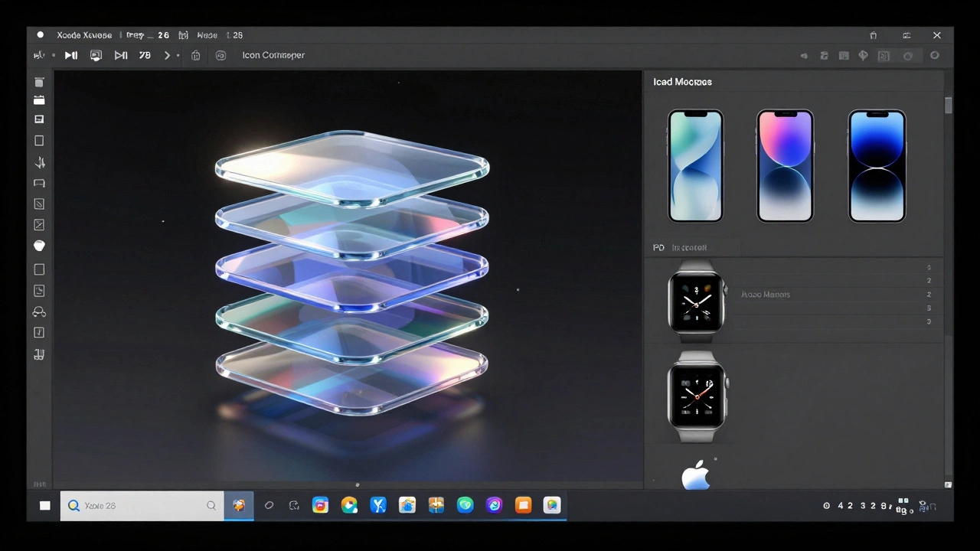Select the speech-bubble tool in the sidebar
The width and height of the screenshot is (980, 551).
(x=39, y=183)
